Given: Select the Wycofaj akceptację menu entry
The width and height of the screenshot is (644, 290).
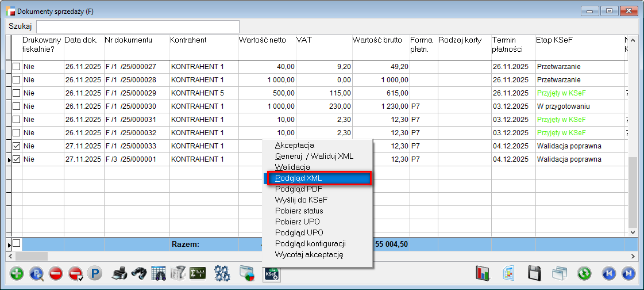Looking at the screenshot, I should pos(309,254).
